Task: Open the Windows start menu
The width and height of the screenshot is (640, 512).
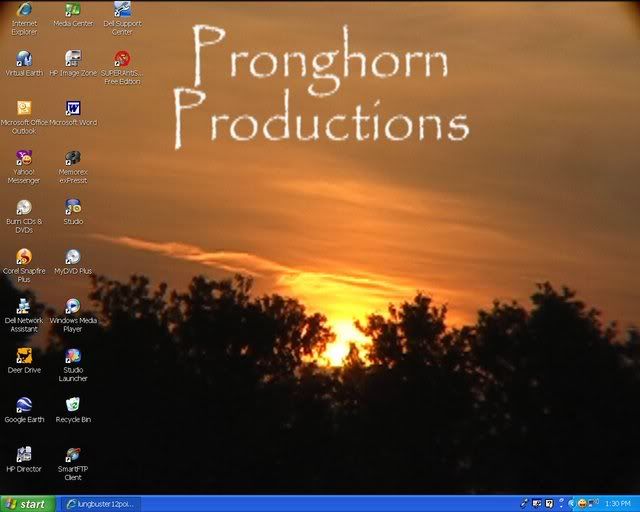Action: [28, 504]
